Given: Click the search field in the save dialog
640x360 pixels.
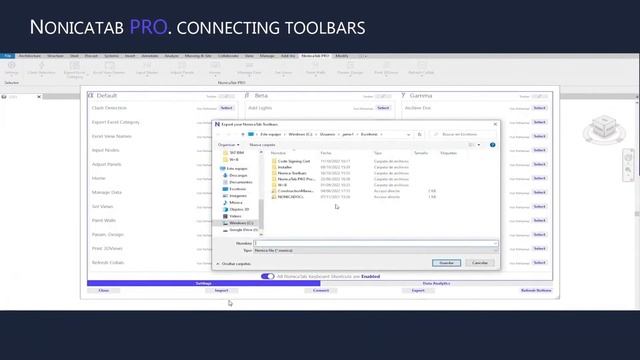Looking at the screenshot, I should (463, 134).
